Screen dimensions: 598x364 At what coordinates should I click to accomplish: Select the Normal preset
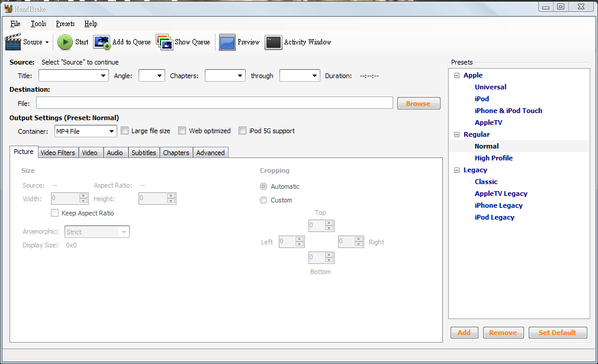[x=487, y=146]
